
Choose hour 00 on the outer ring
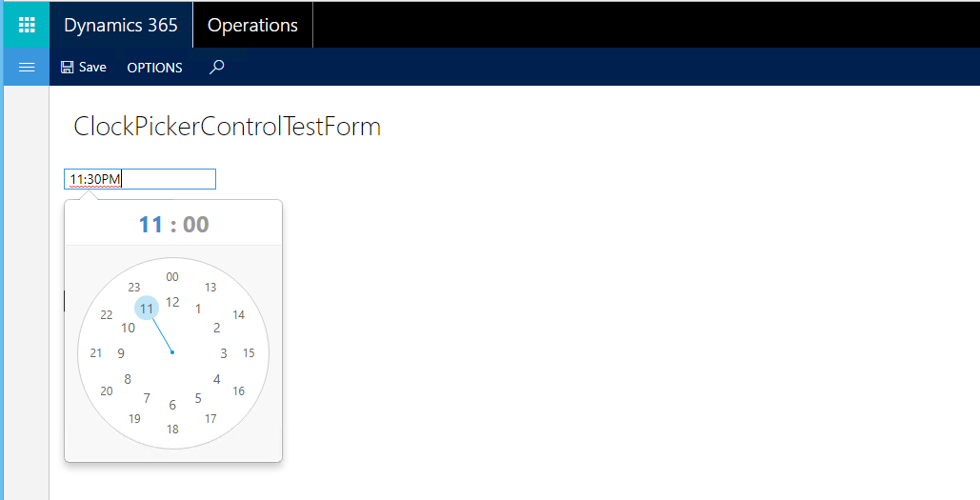[x=172, y=277]
